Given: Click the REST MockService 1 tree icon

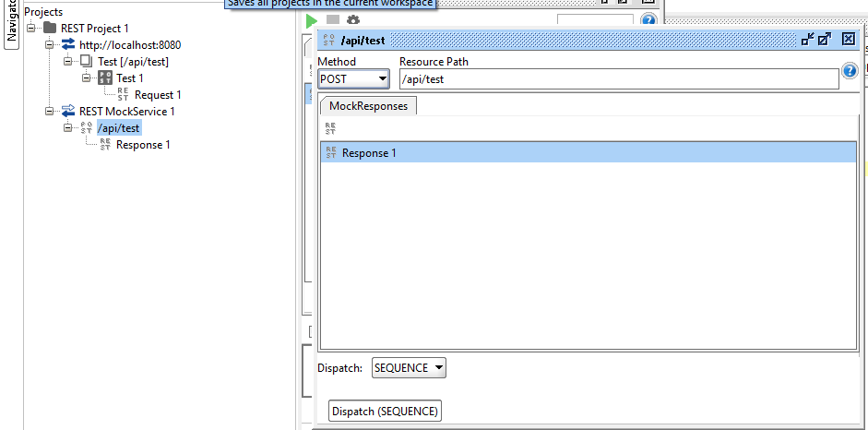Looking at the screenshot, I should pyautogui.click(x=68, y=112).
